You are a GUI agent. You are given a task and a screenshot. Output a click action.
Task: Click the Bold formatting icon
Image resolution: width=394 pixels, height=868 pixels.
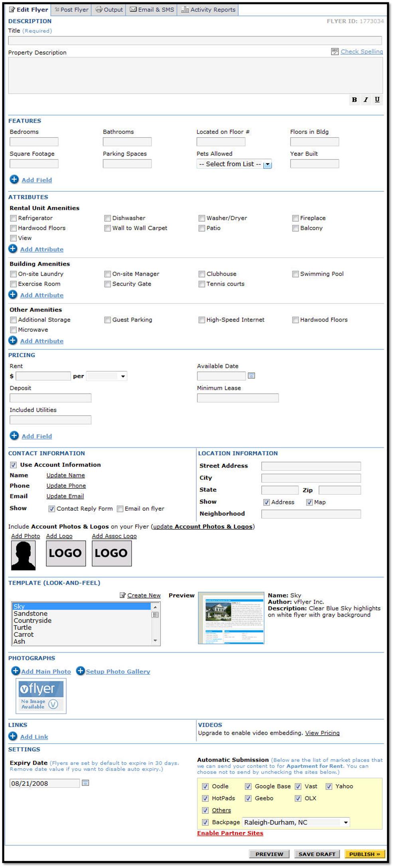354,100
